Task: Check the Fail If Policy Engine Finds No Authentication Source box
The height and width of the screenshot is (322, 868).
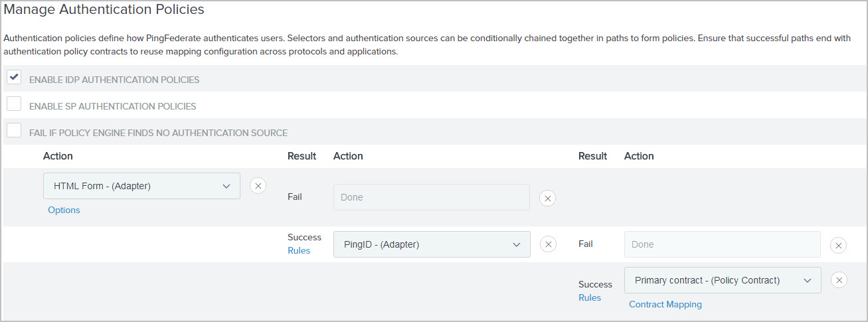Action: (x=14, y=131)
